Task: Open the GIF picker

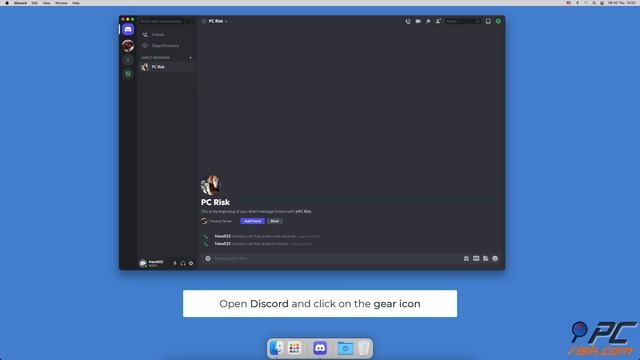Action: click(476, 259)
